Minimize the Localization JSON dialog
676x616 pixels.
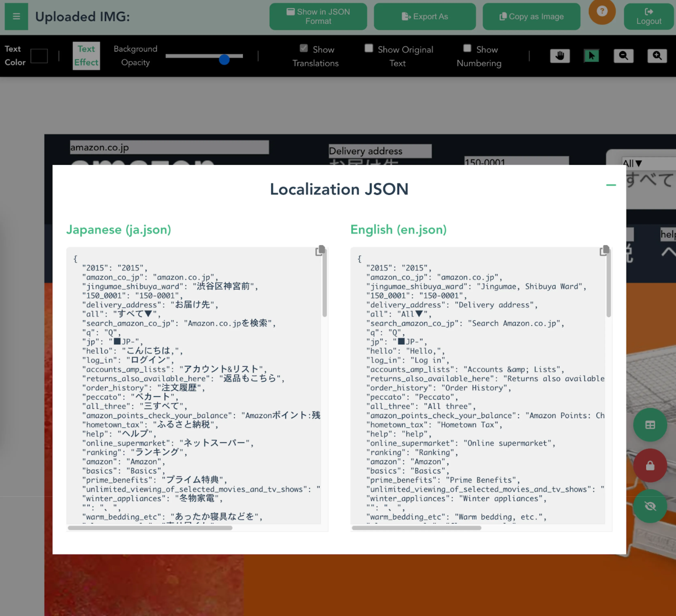tap(611, 185)
